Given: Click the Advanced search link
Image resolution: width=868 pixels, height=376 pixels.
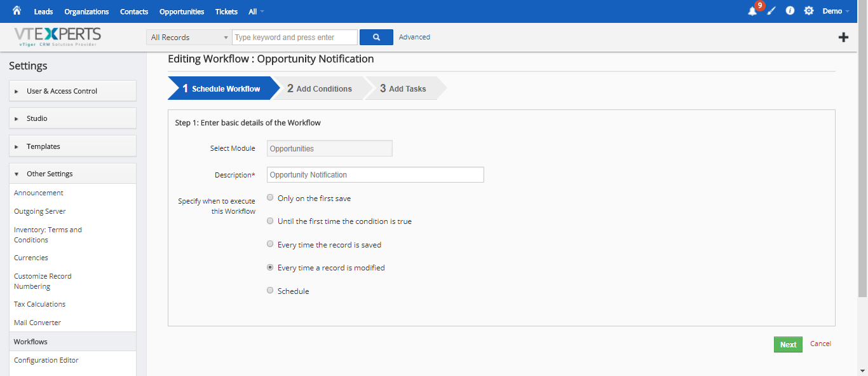Looking at the screenshot, I should (414, 37).
